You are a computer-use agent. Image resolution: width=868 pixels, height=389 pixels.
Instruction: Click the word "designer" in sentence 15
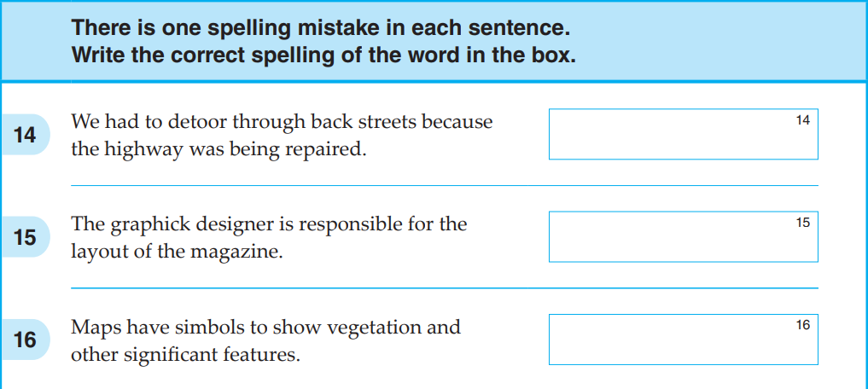tap(219, 224)
